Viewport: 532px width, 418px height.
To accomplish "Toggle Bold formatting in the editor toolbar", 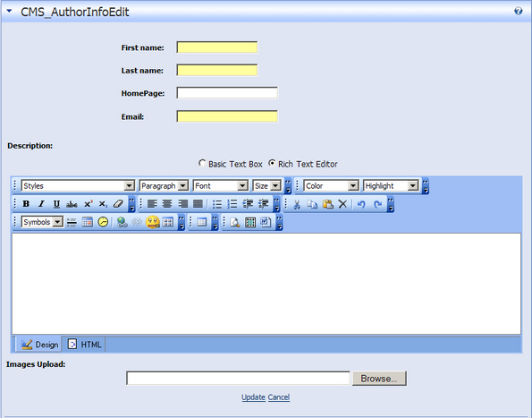I will pyautogui.click(x=26, y=204).
